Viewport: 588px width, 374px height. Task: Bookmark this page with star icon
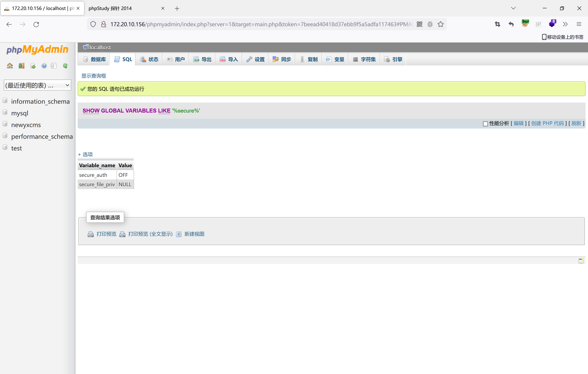[440, 24]
